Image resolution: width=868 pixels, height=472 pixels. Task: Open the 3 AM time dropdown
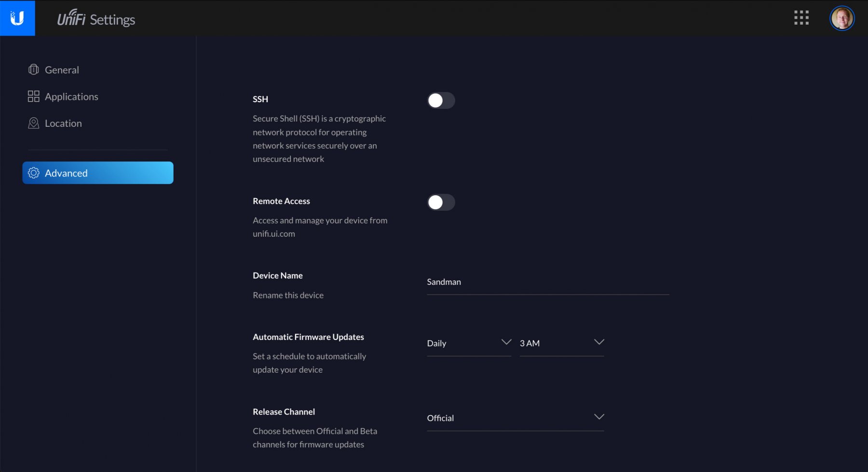(x=561, y=343)
